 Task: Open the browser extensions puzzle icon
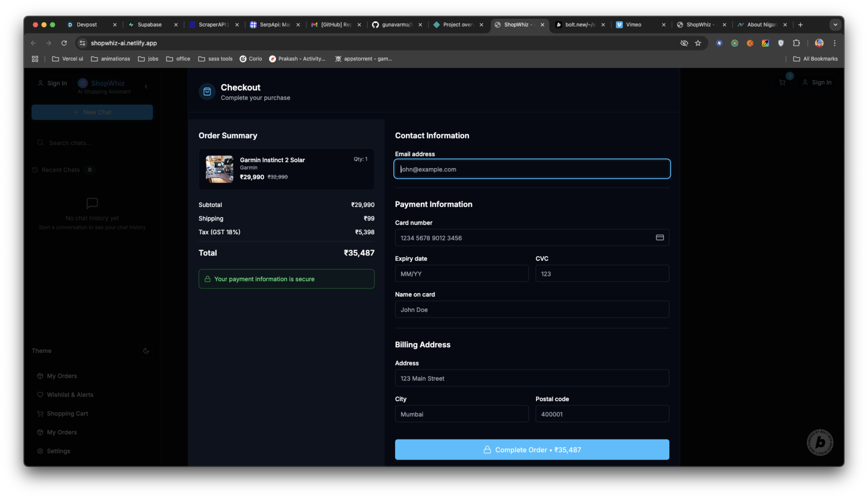point(796,43)
